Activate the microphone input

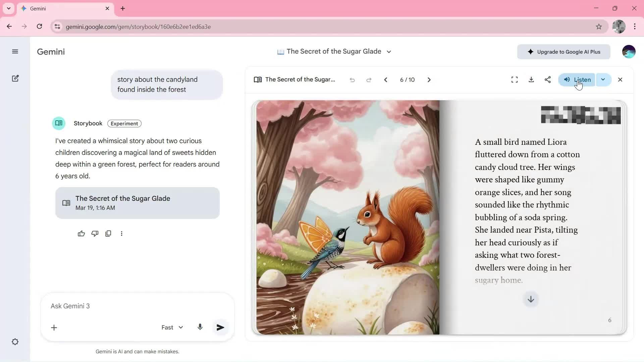(200, 327)
